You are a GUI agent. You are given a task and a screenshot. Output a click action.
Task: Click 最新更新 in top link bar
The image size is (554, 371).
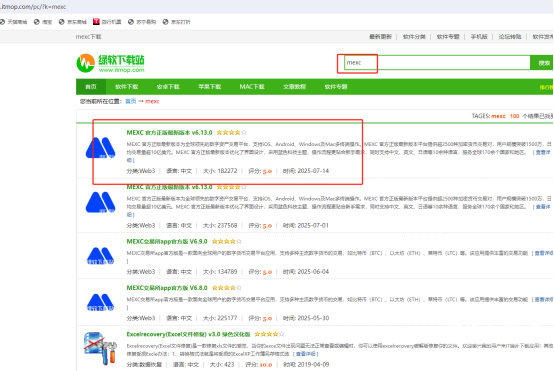[x=381, y=37]
